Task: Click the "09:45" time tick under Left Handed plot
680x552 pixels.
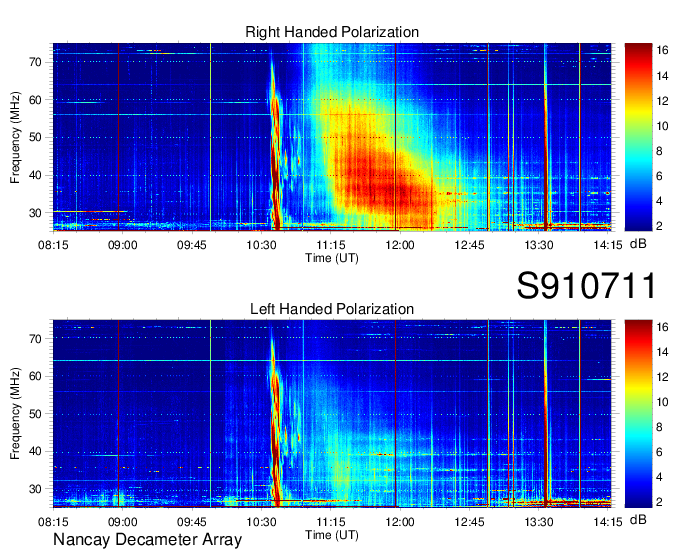Action: (192, 522)
